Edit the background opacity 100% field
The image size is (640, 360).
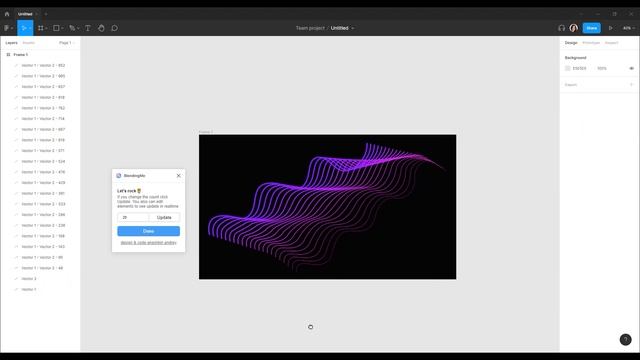[x=602, y=69]
